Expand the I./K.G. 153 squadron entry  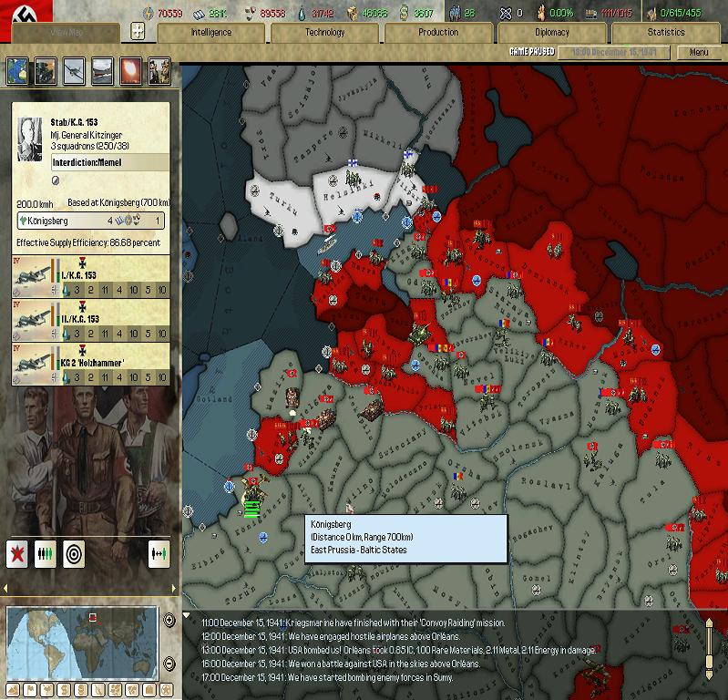90,274
